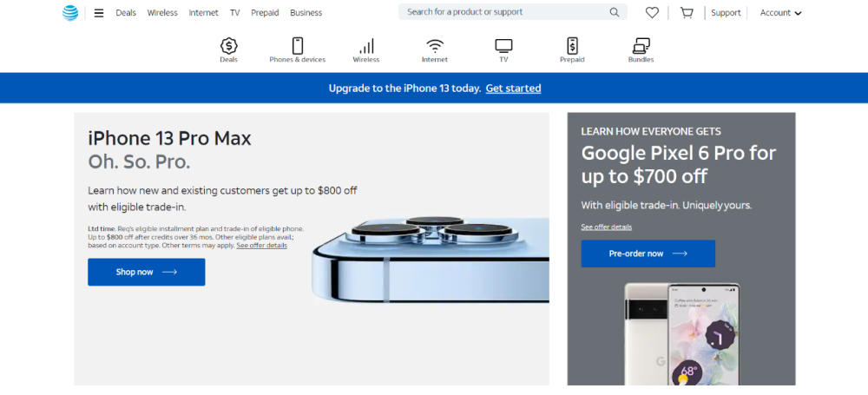The height and width of the screenshot is (395, 868).
Task: Open the Business menu item
Action: pos(306,13)
